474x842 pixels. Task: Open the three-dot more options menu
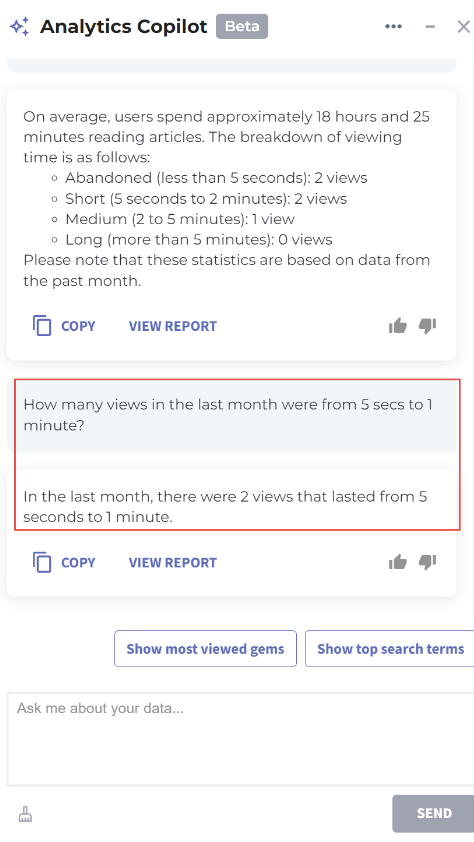pos(393,26)
